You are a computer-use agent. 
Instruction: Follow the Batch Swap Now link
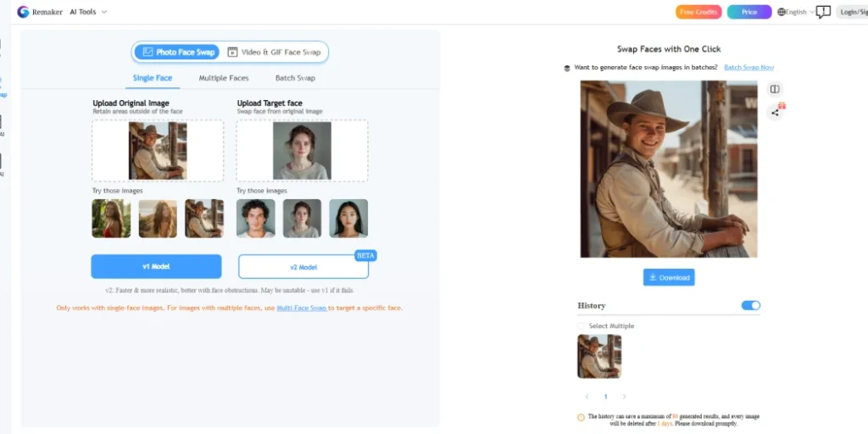tap(748, 67)
